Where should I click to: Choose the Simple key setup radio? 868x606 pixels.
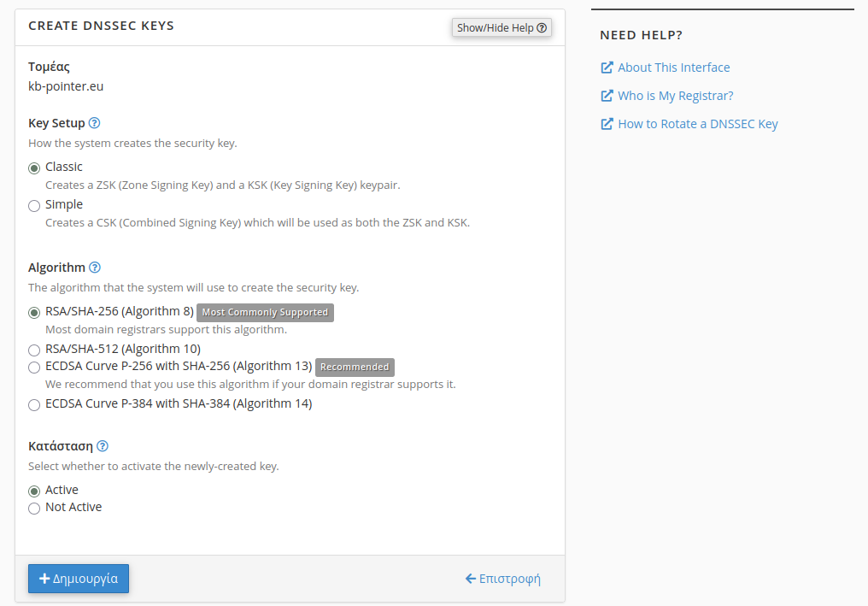pyautogui.click(x=34, y=205)
